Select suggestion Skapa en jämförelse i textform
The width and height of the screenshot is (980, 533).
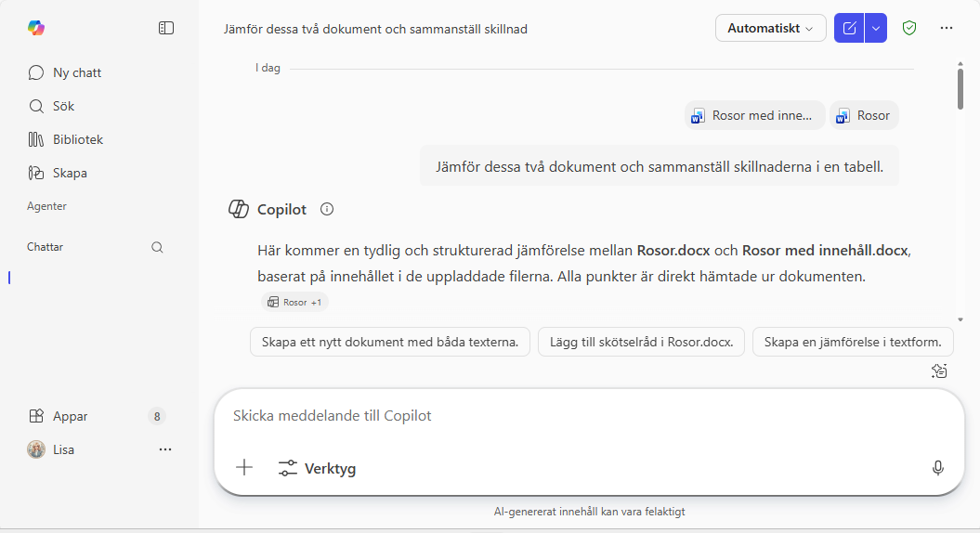853,342
